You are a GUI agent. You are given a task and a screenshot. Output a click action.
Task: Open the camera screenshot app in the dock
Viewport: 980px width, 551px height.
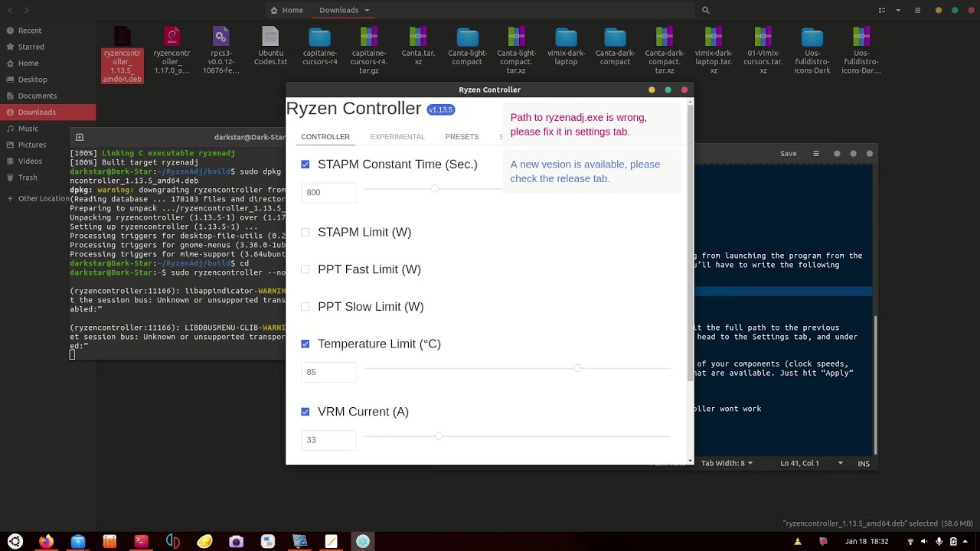coord(236,542)
